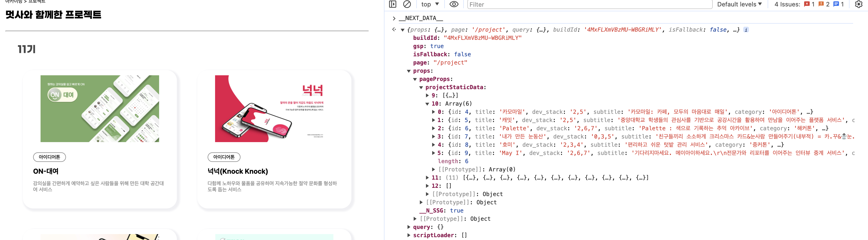The height and width of the screenshot is (240, 868).
Task: Toggle the console sidebar panel icon
Action: [x=393, y=4]
